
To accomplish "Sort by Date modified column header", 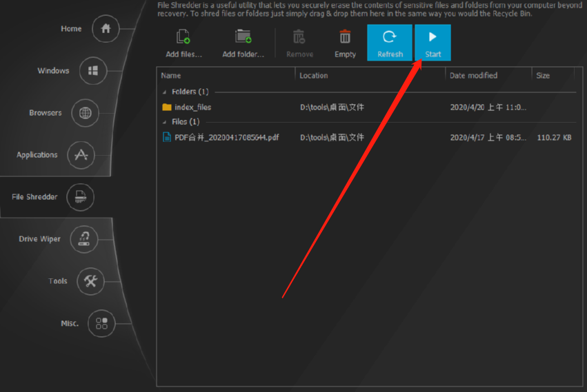I will point(473,76).
